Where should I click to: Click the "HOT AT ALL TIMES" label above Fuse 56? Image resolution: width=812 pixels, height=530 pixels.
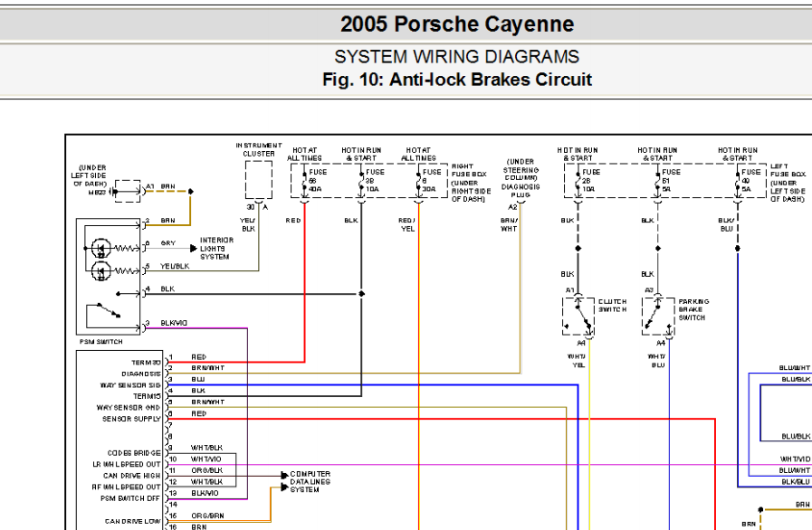[304, 155]
